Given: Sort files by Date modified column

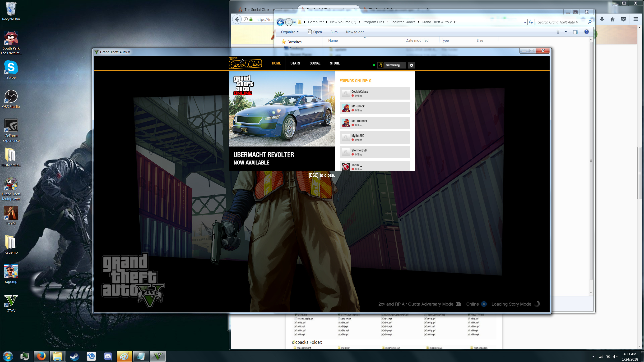Looking at the screenshot, I should click(417, 41).
